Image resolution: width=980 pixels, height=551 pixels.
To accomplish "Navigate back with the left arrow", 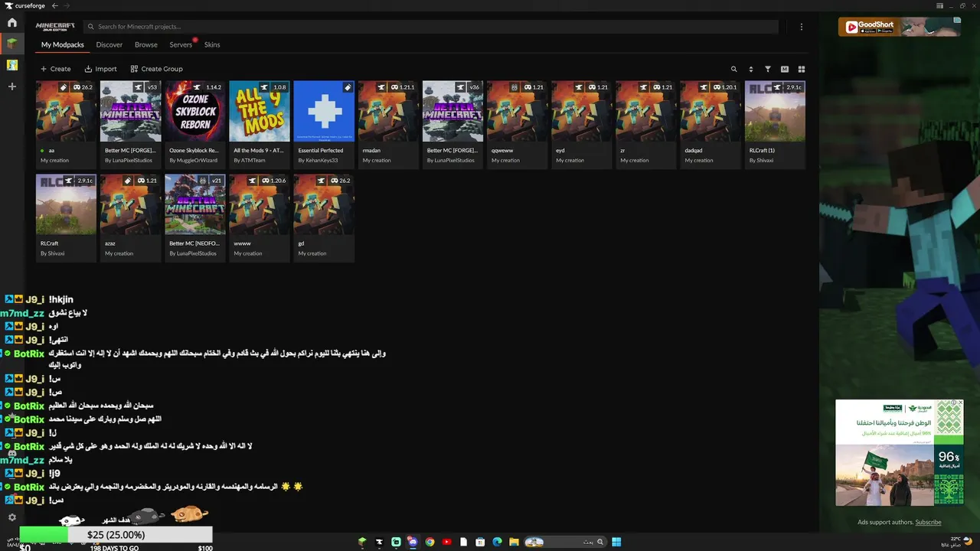I will 55,6.
